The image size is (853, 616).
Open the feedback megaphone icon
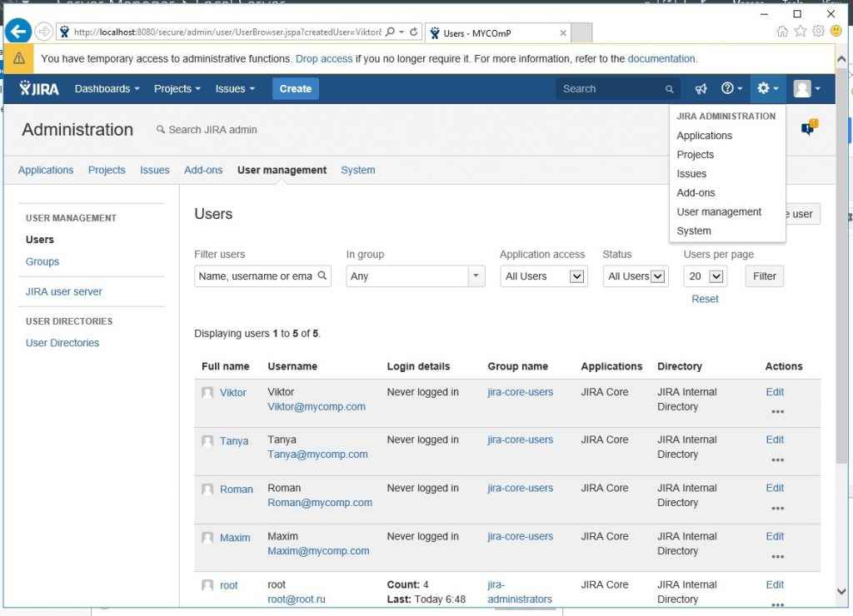tap(701, 88)
